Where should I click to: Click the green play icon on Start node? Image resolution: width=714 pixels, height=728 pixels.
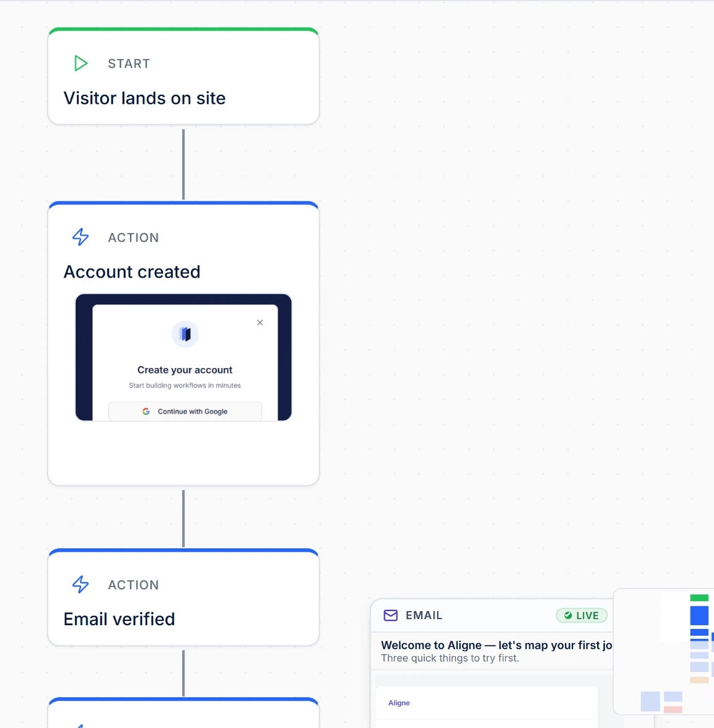coord(81,63)
